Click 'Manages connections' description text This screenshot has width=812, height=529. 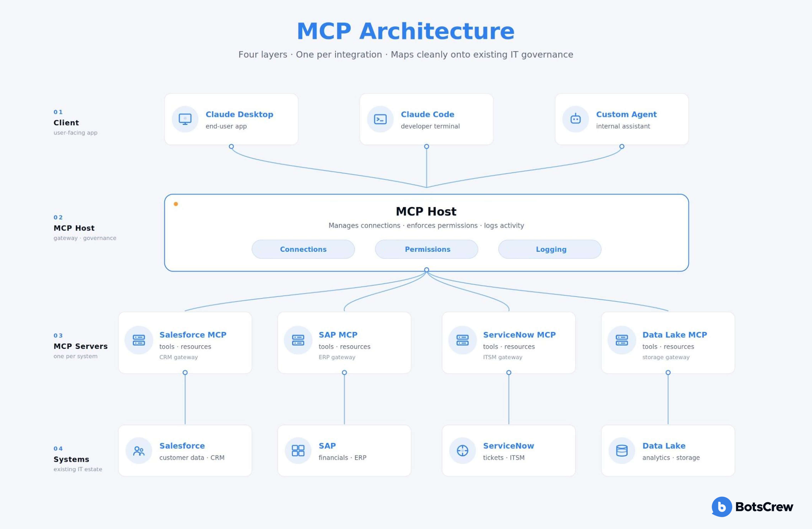426,225
